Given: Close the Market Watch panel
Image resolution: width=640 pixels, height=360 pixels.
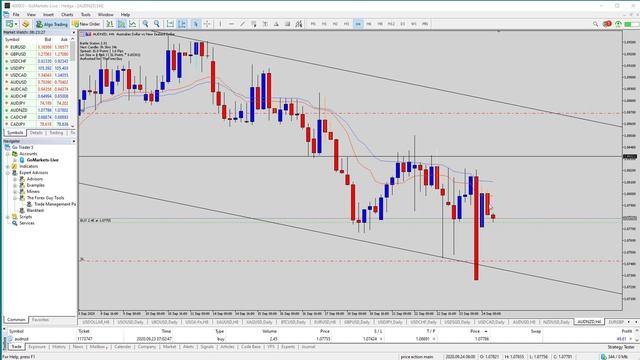Looking at the screenshot, I should (74, 32).
